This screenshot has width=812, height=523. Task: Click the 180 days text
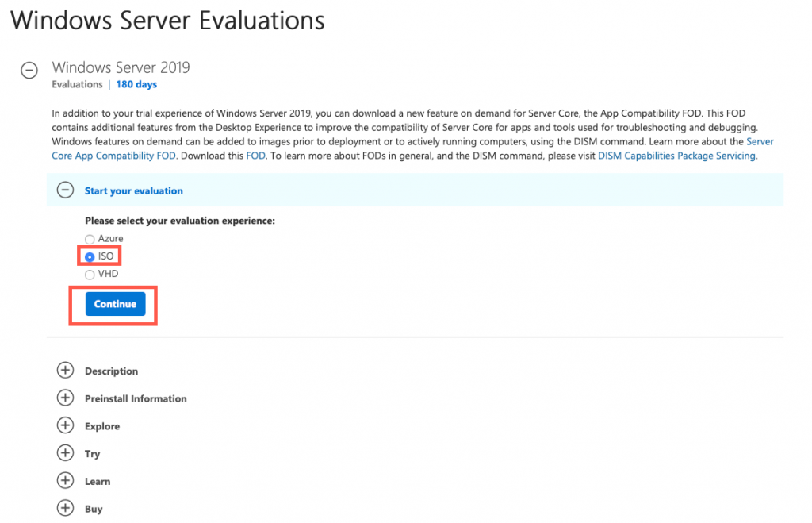click(136, 84)
